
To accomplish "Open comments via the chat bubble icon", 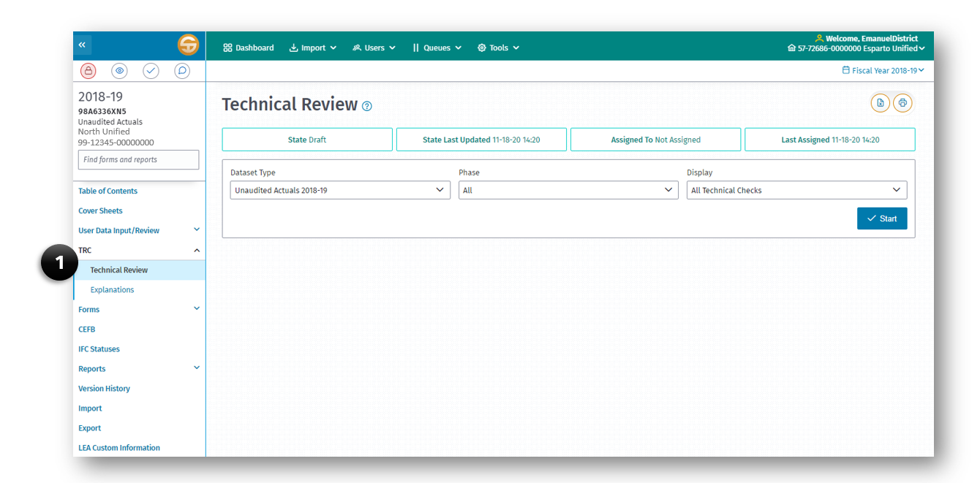I will click(x=182, y=71).
